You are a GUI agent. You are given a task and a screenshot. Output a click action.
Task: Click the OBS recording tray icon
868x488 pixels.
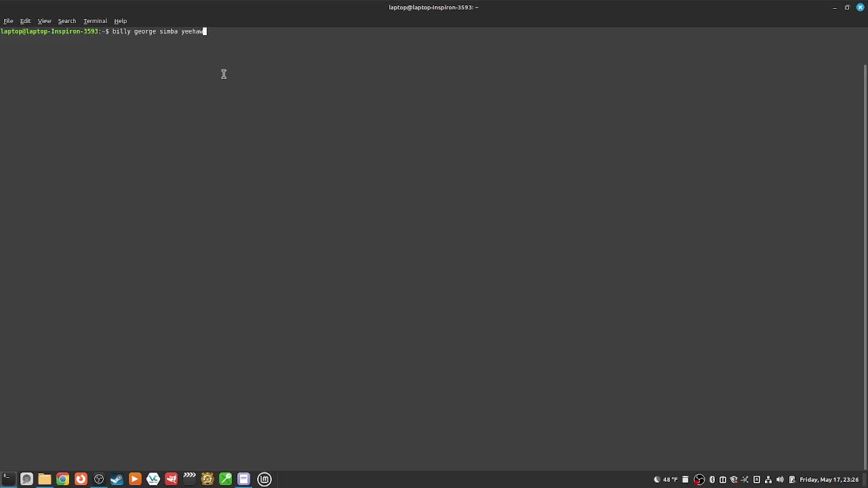pos(699,480)
